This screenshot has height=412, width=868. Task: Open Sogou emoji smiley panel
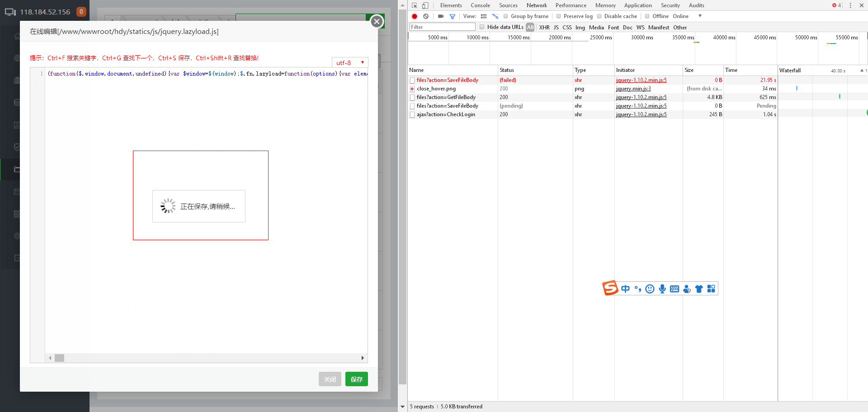click(650, 289)
